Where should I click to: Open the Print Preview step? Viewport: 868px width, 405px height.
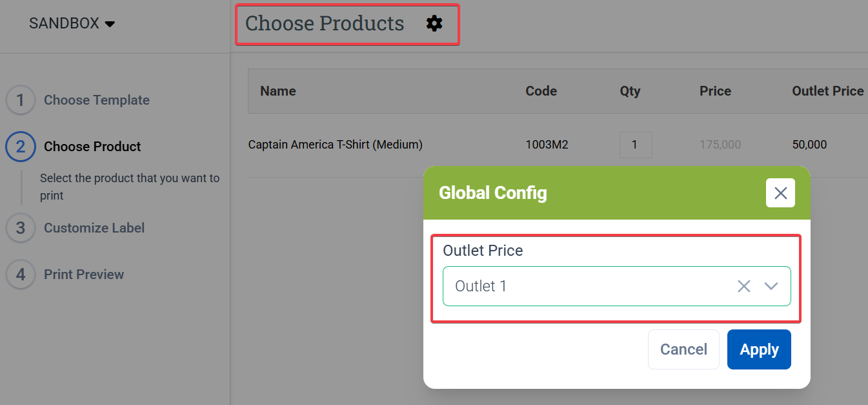click(84, 275)
